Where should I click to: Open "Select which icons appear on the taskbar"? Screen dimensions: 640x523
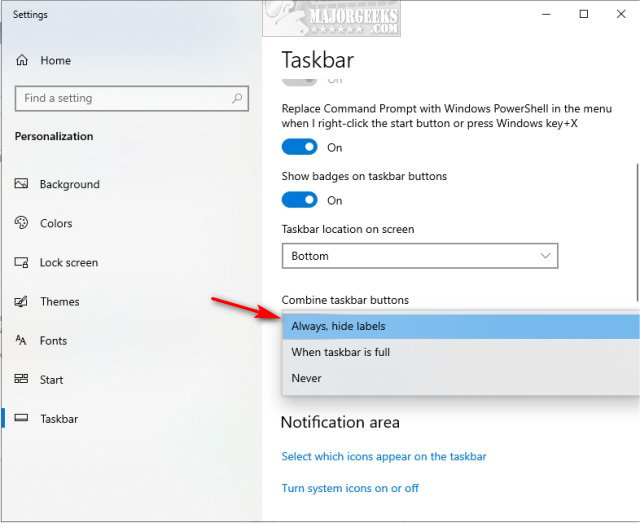point(384,456)
